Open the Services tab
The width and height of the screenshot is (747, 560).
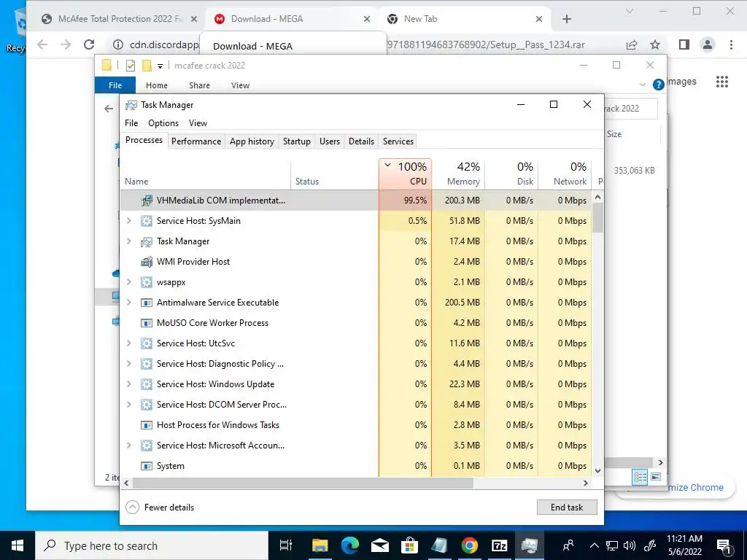398,141
